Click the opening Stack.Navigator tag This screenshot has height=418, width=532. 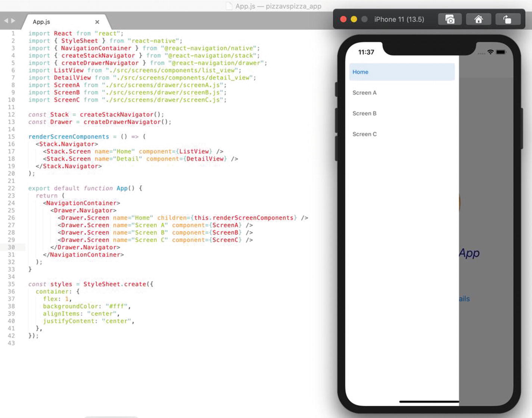(67, 144)
